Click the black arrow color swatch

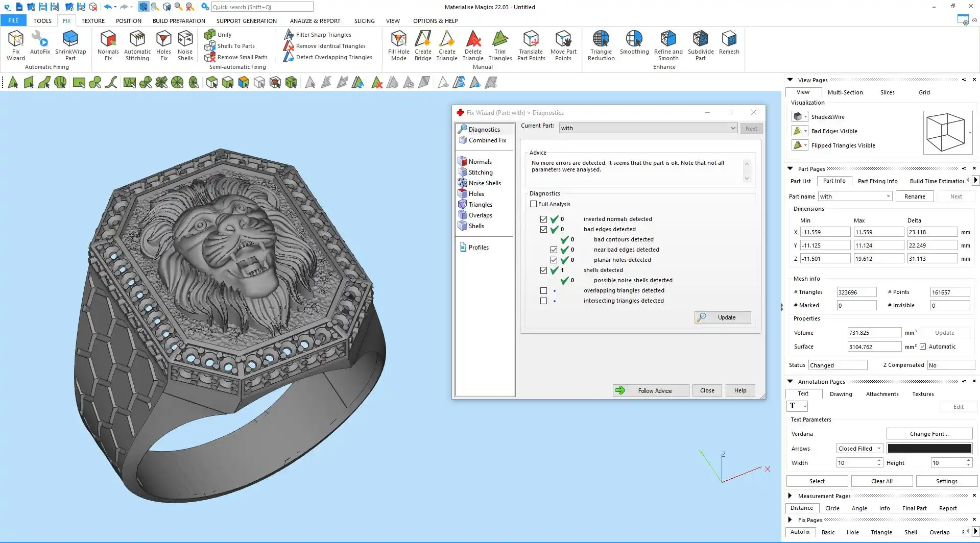929,449
